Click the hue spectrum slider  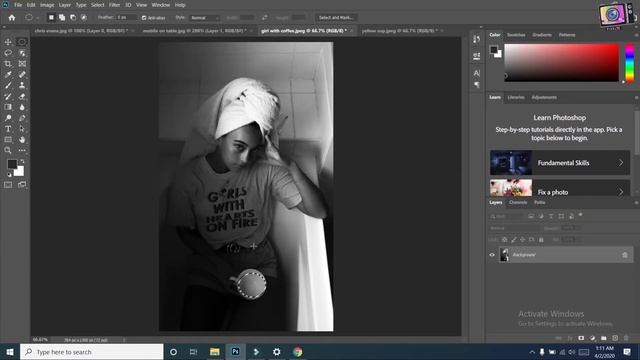click(630, 63)
